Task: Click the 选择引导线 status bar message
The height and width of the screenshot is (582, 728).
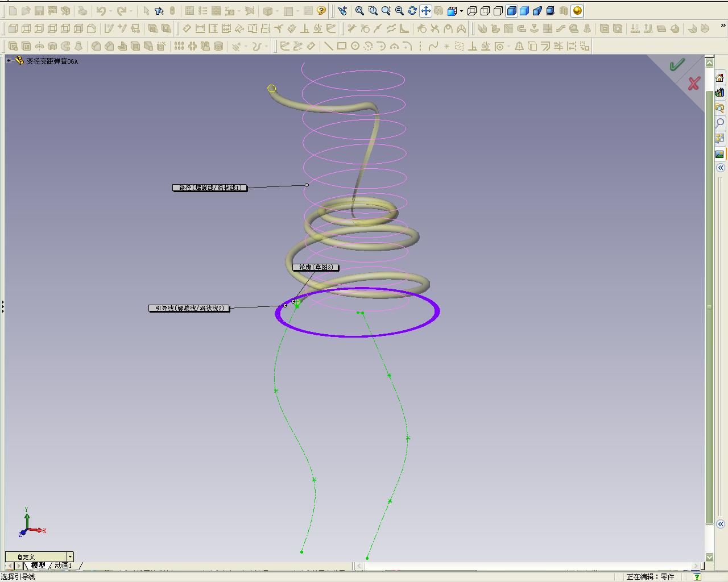Action: 18,576
